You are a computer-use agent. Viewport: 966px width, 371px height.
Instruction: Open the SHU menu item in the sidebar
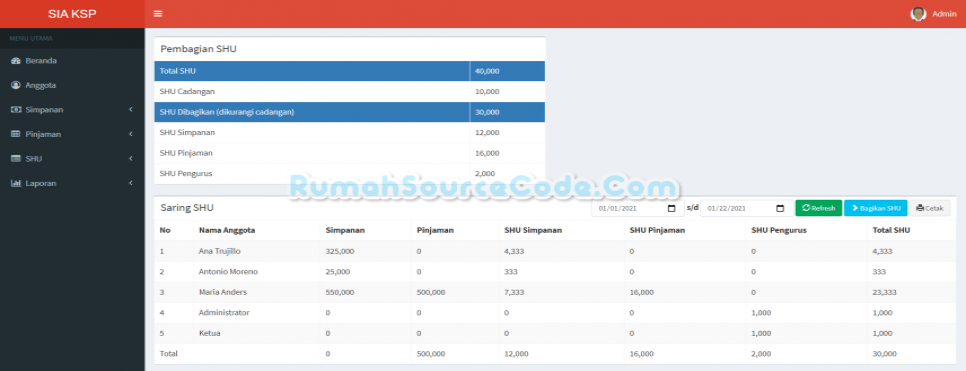[x=72, y=159]
